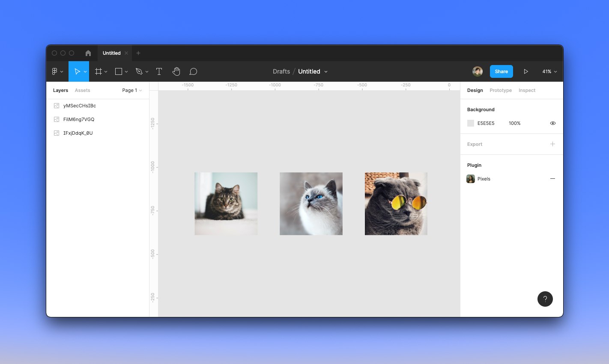Open the 41% zoom dropdown
The image size is (609, 364).
pos(549,71)
